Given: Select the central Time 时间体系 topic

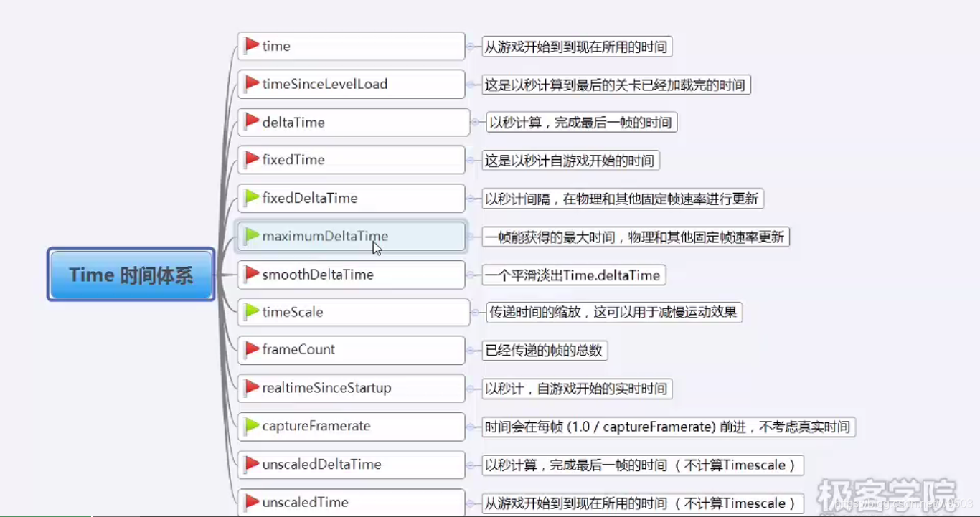Looking at the screenshot, I should pos(131,275).
